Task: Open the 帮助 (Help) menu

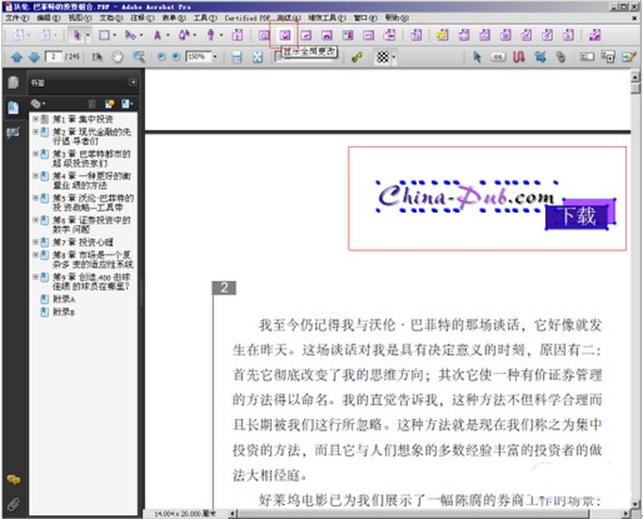Action: pyautogui.click(x=397, y=18)
